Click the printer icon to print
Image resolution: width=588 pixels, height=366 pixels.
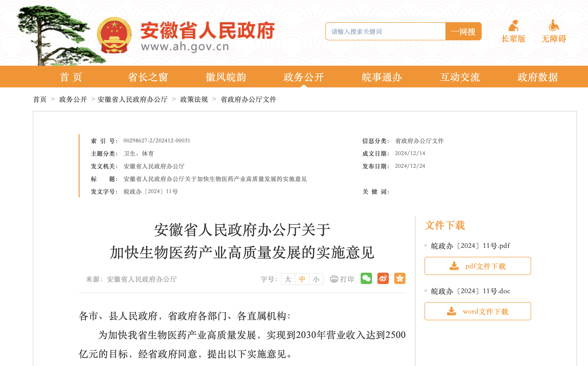[334, 279]
